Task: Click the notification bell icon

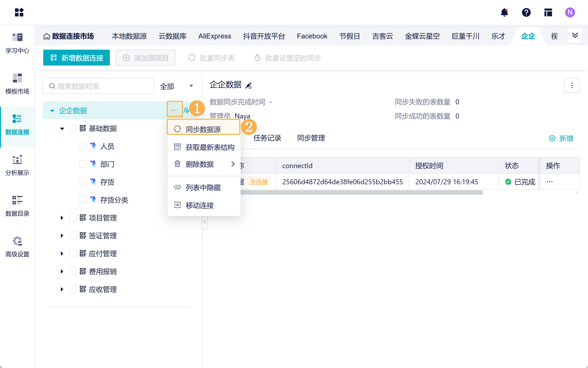Action: point(504,12)
